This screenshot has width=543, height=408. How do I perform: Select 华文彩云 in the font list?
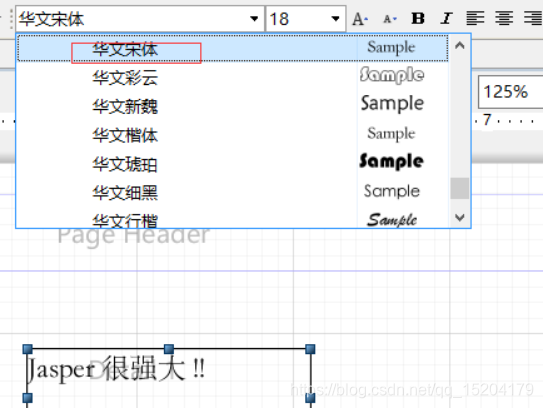(233, 77)
